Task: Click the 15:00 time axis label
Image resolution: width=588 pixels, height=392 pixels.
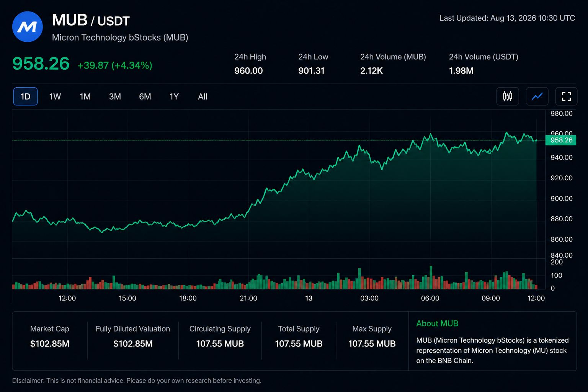Action: click(x=127, y=298)
